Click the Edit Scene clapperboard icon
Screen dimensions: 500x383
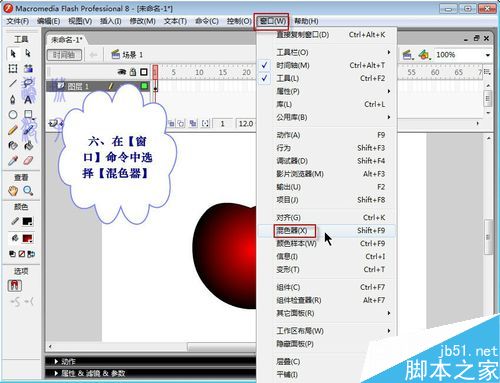407,55
